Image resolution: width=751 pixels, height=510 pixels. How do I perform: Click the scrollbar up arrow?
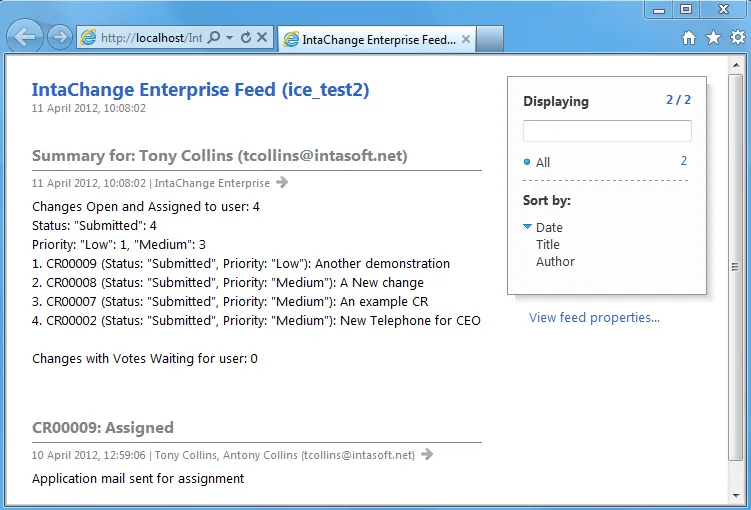pos(736,64)
